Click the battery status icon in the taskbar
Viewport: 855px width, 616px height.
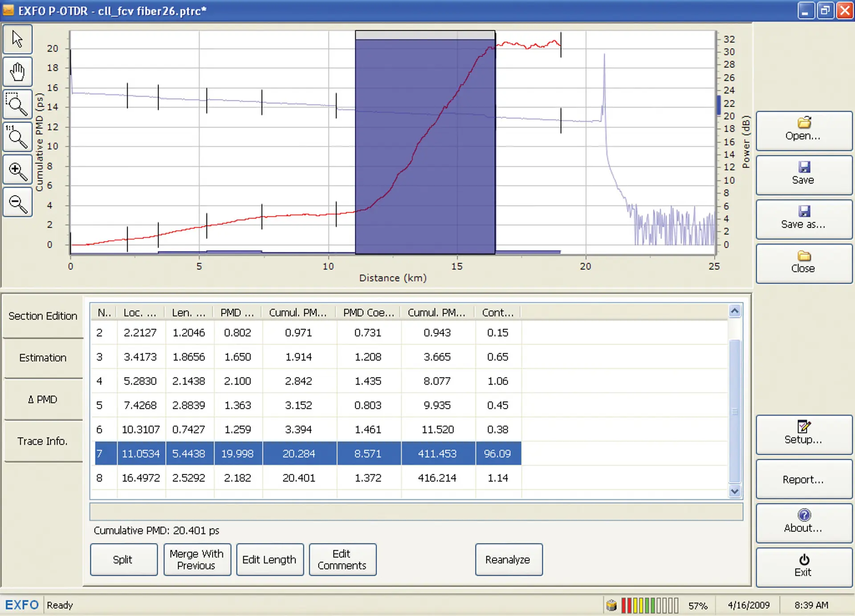[x=611, y=605]
